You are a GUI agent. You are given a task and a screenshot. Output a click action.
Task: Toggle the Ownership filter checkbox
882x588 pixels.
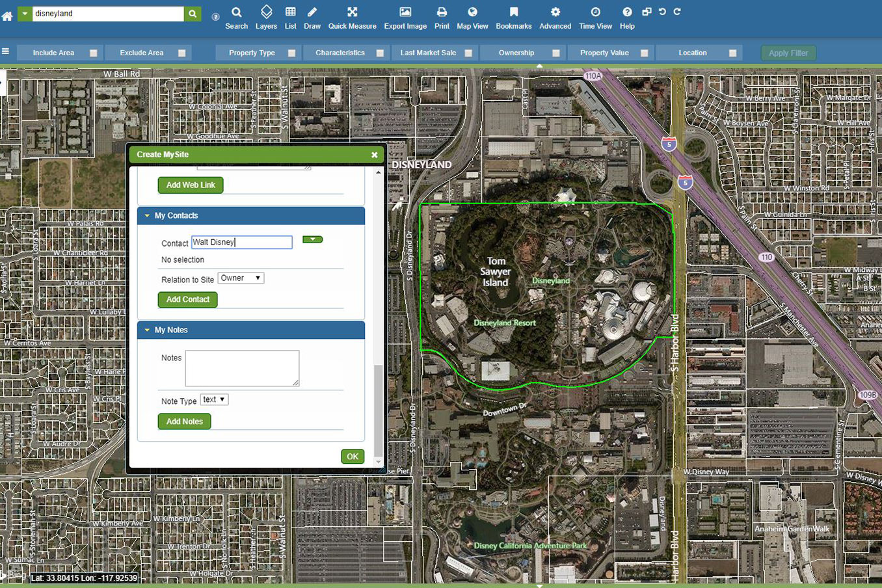click(556, 53)
